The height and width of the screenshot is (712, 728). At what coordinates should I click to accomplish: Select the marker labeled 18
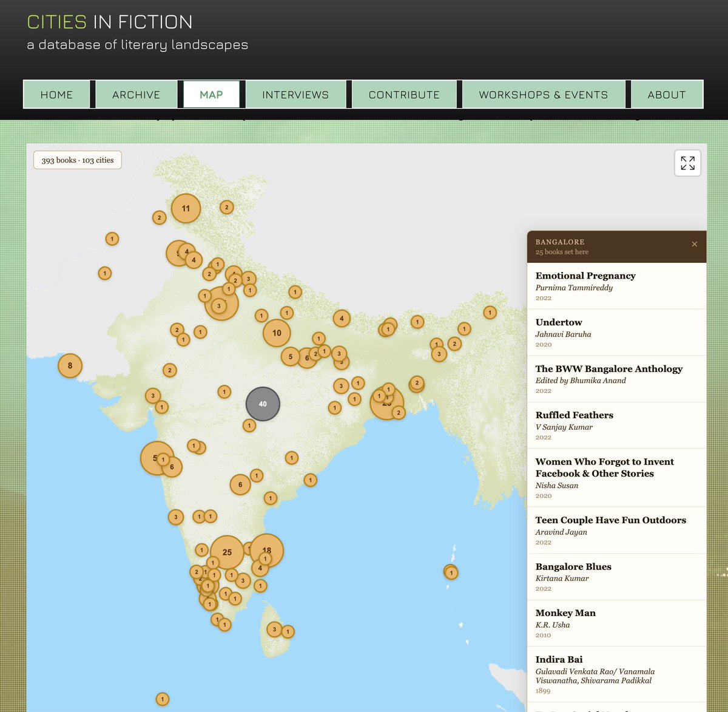(267, 550)
